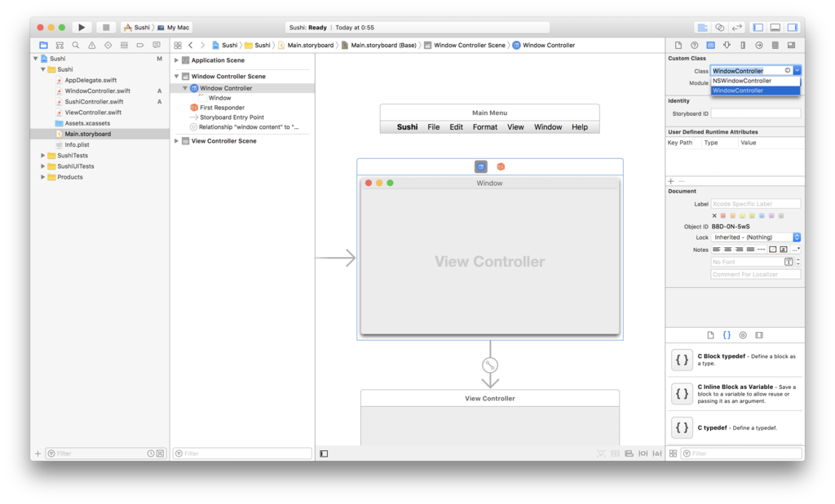835x504 pixels.
Task: Run the app with the Play button
Action: pos(82,27)
